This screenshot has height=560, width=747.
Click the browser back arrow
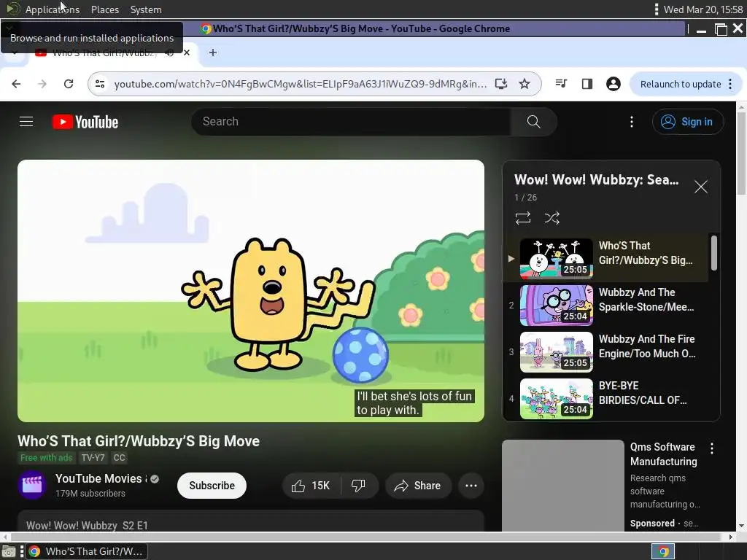click(x=16, y=84)
